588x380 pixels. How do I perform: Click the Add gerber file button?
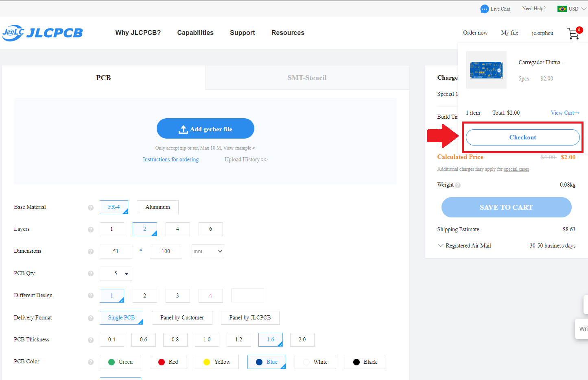[x=205, y=129]
